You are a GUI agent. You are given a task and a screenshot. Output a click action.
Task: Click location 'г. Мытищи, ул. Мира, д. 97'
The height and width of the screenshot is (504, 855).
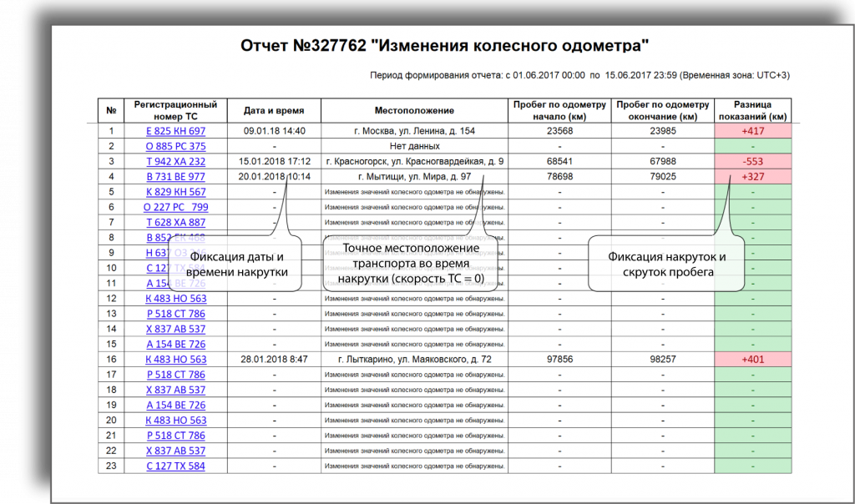414,177
